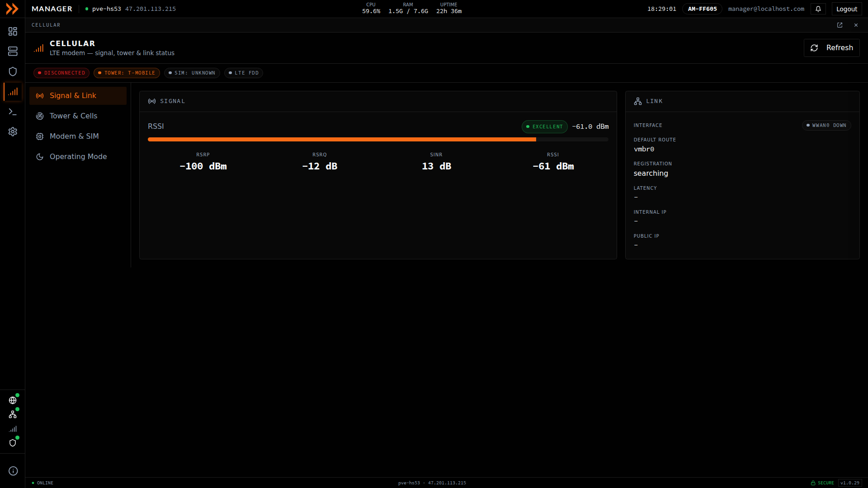The image size is (868, 488).
Task: Pop out the Cellular panel in new window
Action: pyautogui.click(x=840, y=25)
